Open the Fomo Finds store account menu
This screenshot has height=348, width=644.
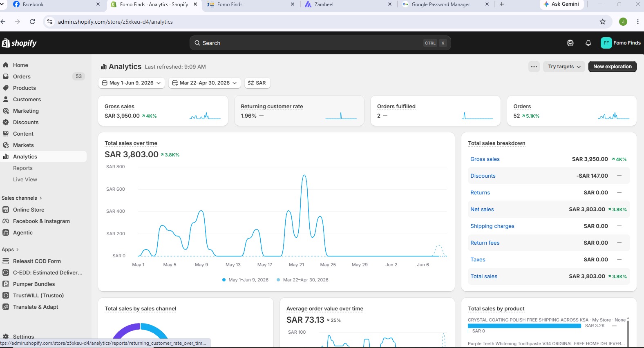point(620,43)
